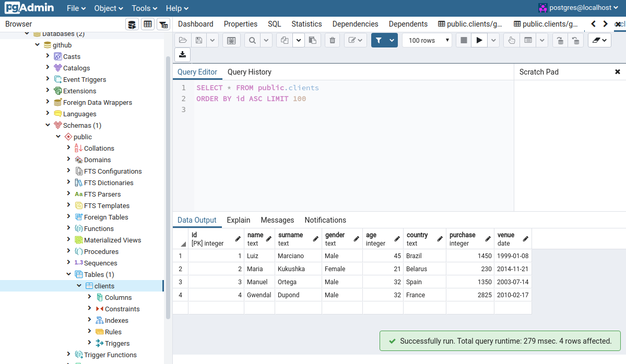The height and width of the screenshot is (364, 626).
Task: Switch to the Dashboard tab
Action: [x=196, y=24]
